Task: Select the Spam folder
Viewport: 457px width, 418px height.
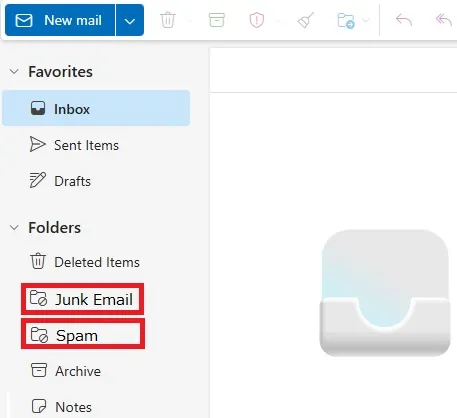Action: coord(83,334)
